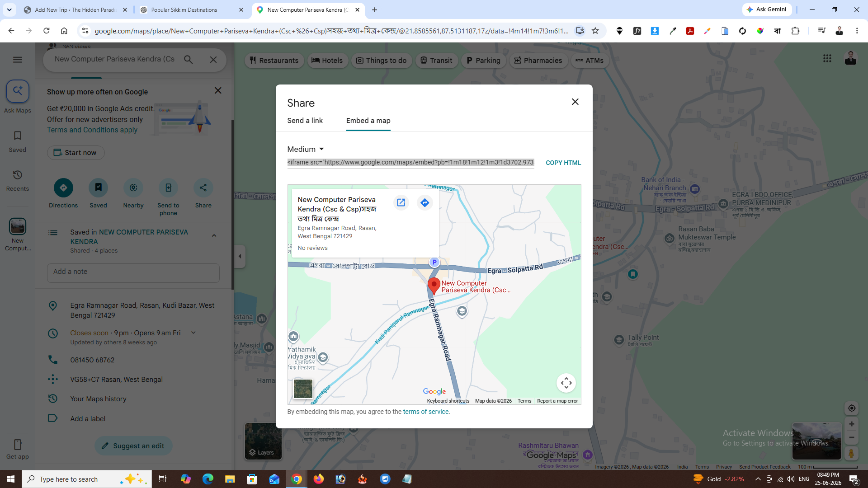Select the iframe embed code field
This screenshot has height=488, width=868.
[x=410, y=163]
